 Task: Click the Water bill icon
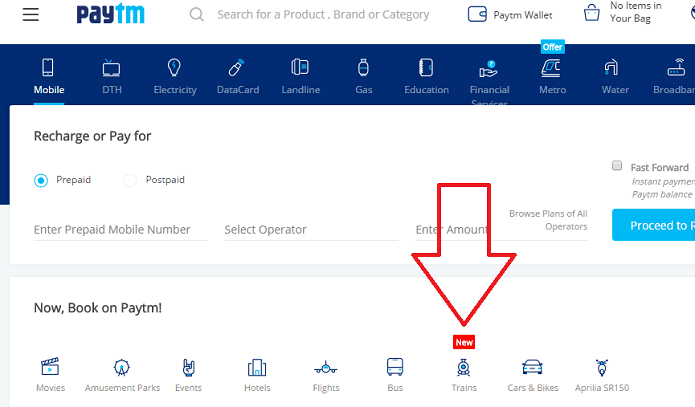[x=611, y=67]
